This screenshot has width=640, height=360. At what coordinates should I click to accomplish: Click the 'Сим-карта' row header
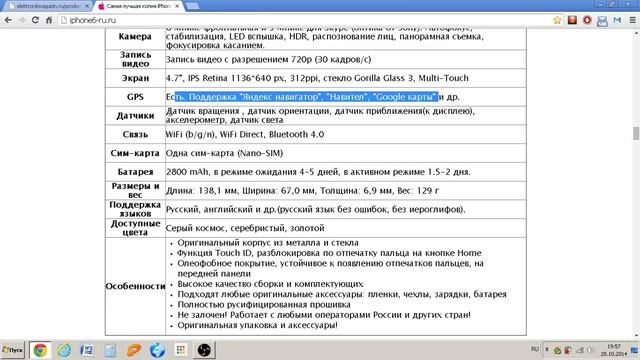(x=135, y=153)
